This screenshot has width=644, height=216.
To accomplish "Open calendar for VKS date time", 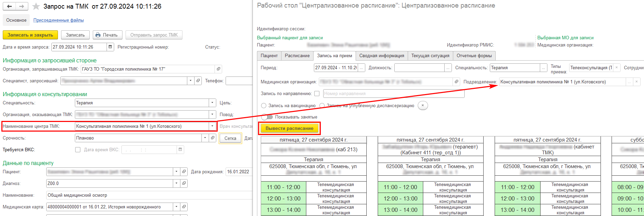I will coord(180,150).
